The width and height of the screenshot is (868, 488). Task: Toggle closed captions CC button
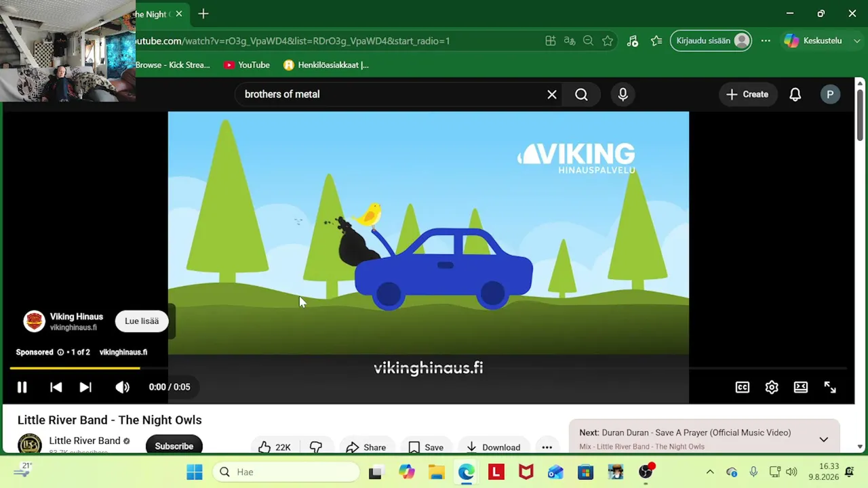point(743,387)
